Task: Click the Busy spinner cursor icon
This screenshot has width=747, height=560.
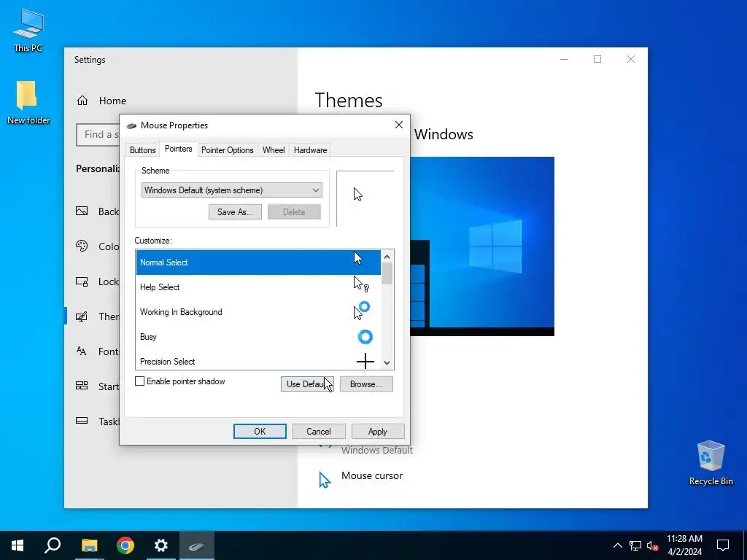Action: tap(365, 337)
